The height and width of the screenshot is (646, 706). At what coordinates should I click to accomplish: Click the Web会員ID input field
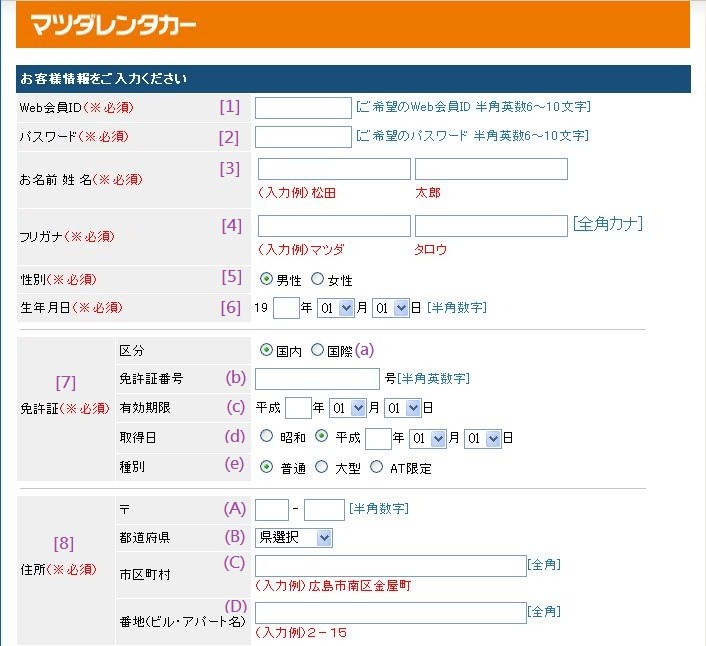pos(303,108)
